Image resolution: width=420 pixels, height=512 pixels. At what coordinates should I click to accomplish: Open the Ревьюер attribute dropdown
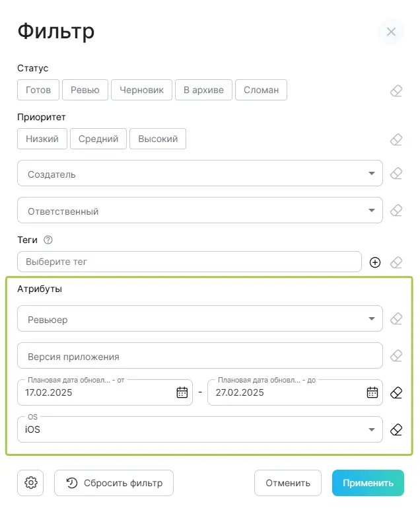click(x=199, y=319)
